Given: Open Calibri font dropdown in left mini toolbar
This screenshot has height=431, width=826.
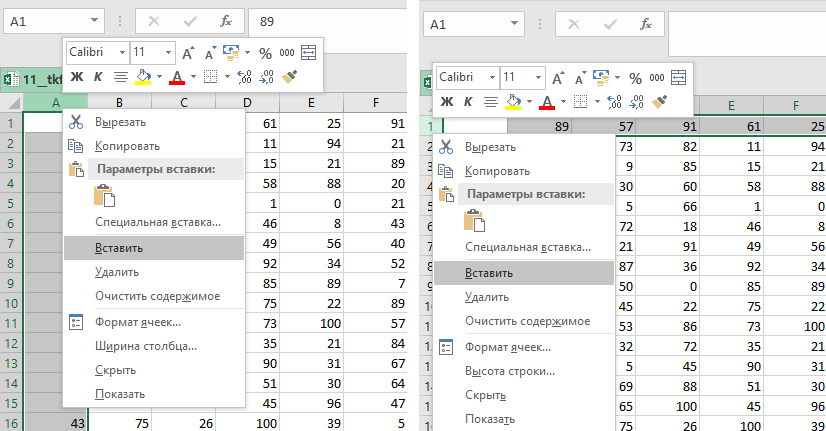Looking at the screenshot, I should 122,52.
